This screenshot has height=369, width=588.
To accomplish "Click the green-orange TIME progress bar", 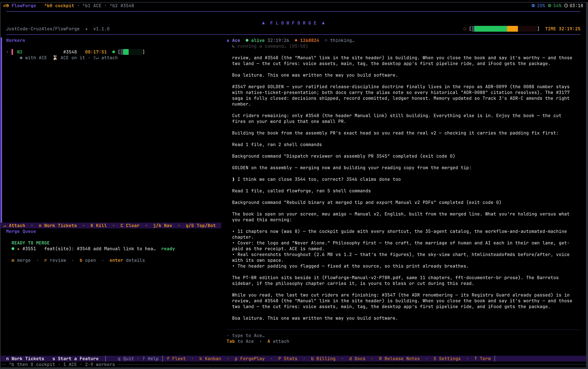I will [x=504, y=29].
